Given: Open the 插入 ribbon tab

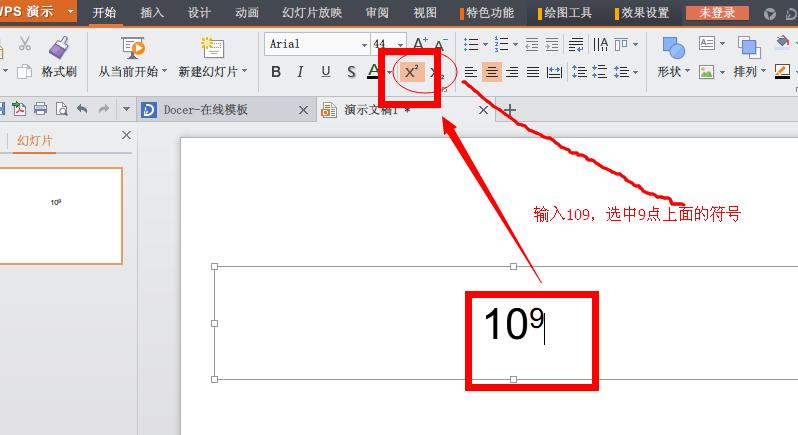Looking at the screenshot, I should tap(152, 12).
